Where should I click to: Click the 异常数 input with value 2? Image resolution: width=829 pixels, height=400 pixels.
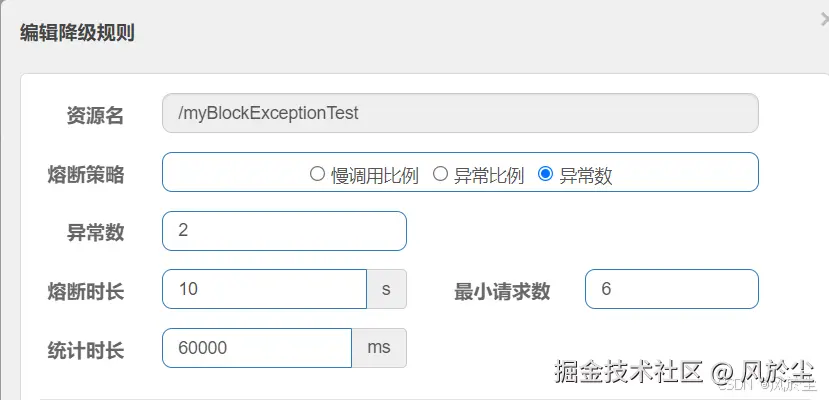(284, 231)
